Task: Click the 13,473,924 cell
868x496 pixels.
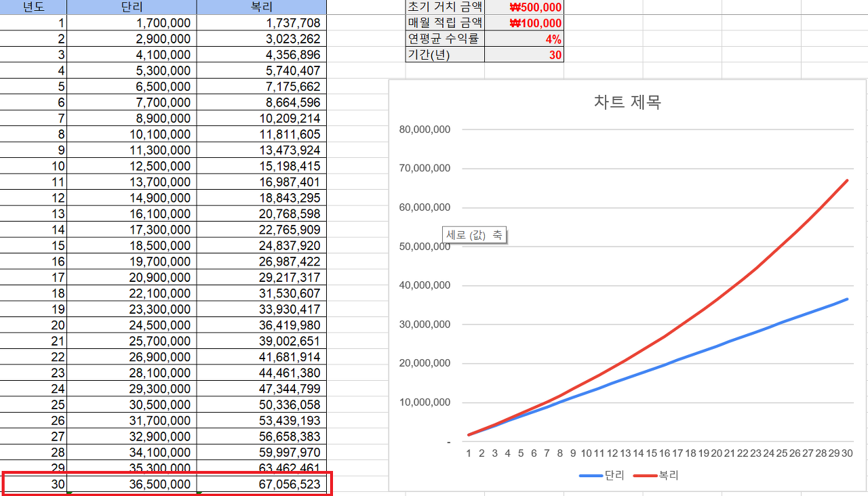Action: tap(261, 150)
